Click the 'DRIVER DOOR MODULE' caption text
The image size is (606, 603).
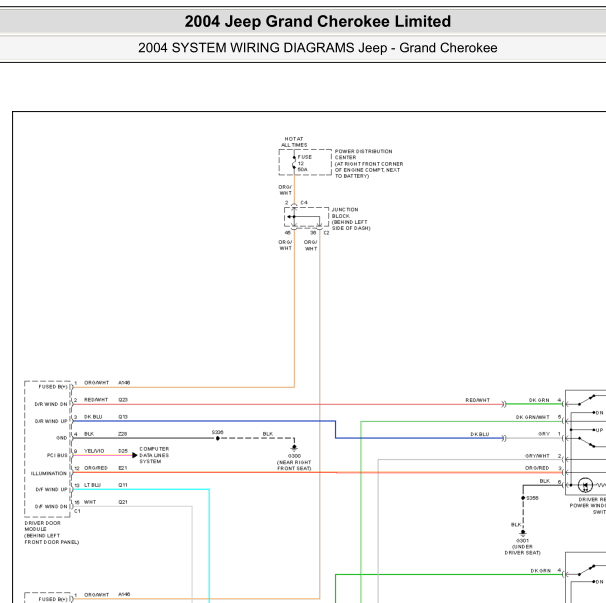tap(51, 532)
